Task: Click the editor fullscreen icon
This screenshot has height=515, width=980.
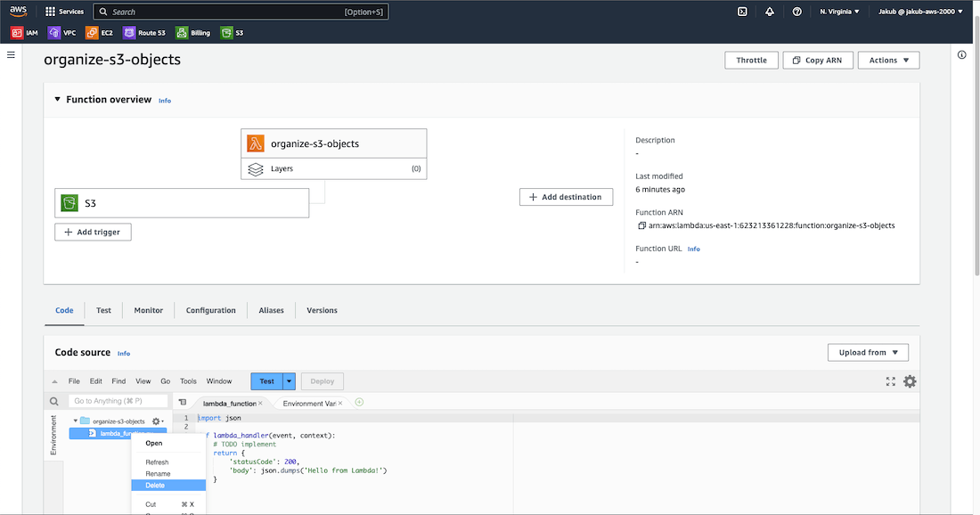Action: (890, 381)
